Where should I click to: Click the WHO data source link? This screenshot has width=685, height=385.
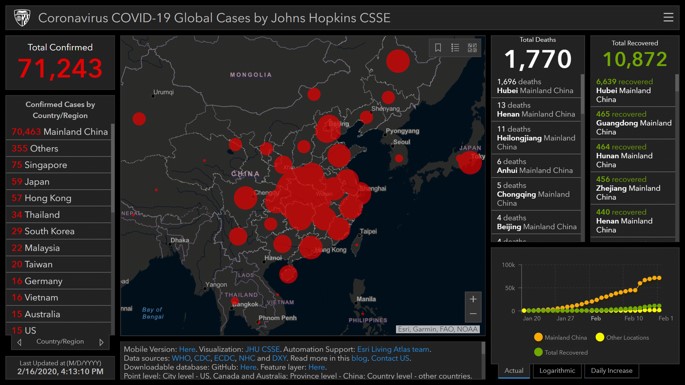pyautogui.click(x=180, y=358)
